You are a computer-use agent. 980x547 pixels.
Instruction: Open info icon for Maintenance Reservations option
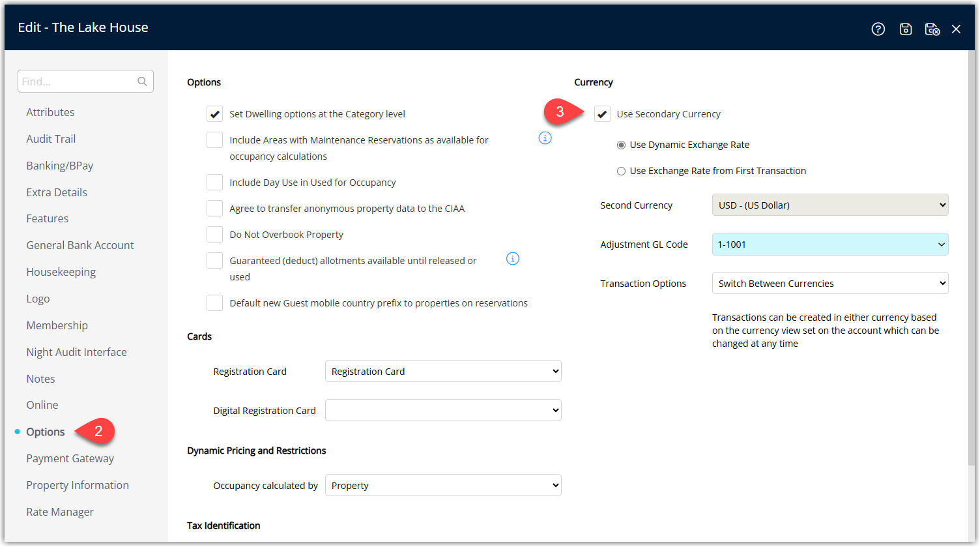tap(545, 138)
